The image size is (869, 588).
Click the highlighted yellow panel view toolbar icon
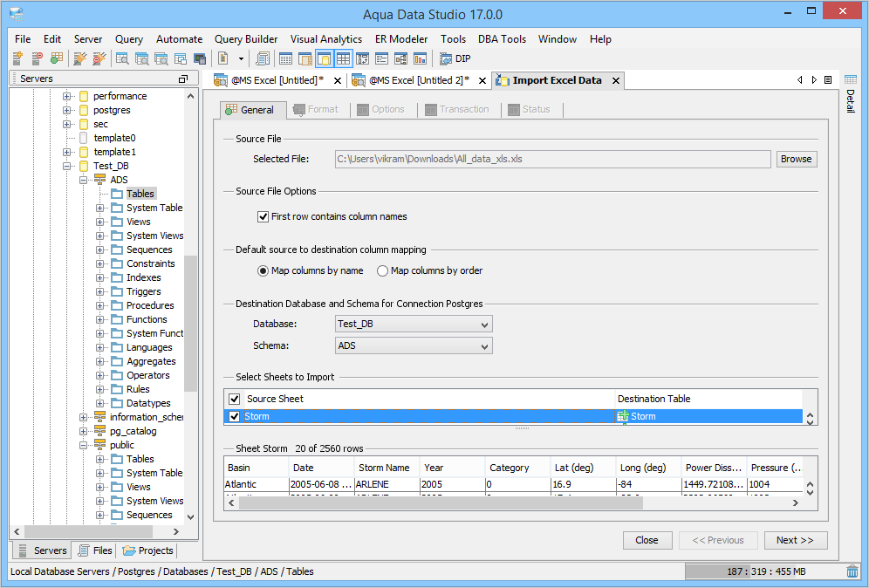pyautogui.click(x=325, y=58)
